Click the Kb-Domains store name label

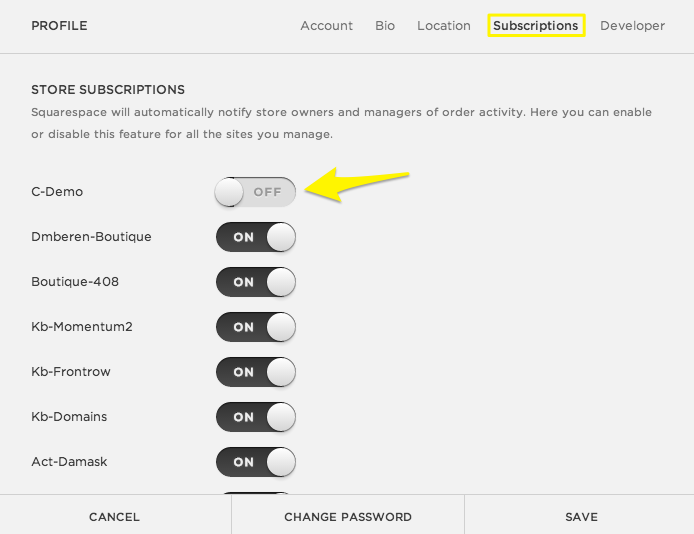coord(69,417)
